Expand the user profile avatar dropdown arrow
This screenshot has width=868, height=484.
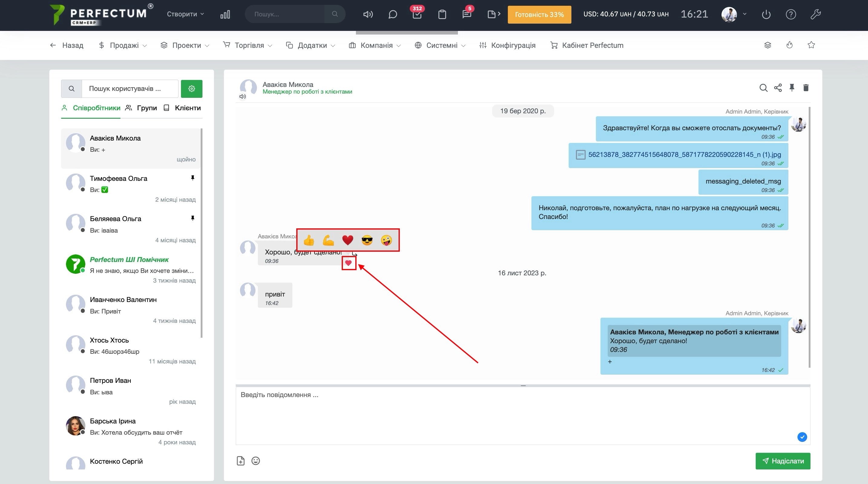click(745, 14)
